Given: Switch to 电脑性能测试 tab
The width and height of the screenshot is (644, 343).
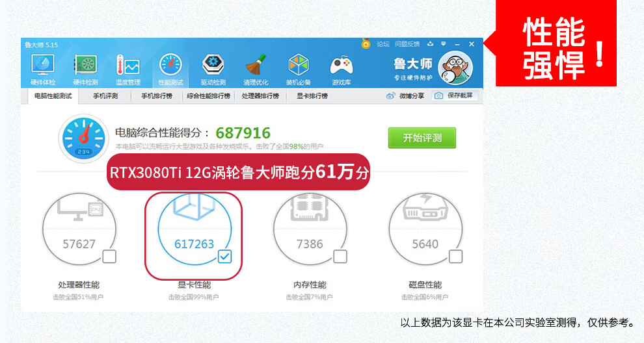Looking at the screenshot, I should (x=53, y=96).
